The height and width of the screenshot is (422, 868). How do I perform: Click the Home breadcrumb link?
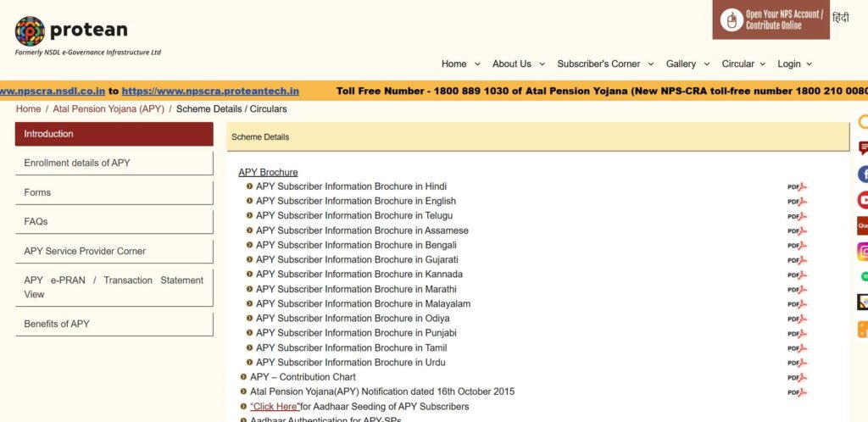click(x=28, y=109)
